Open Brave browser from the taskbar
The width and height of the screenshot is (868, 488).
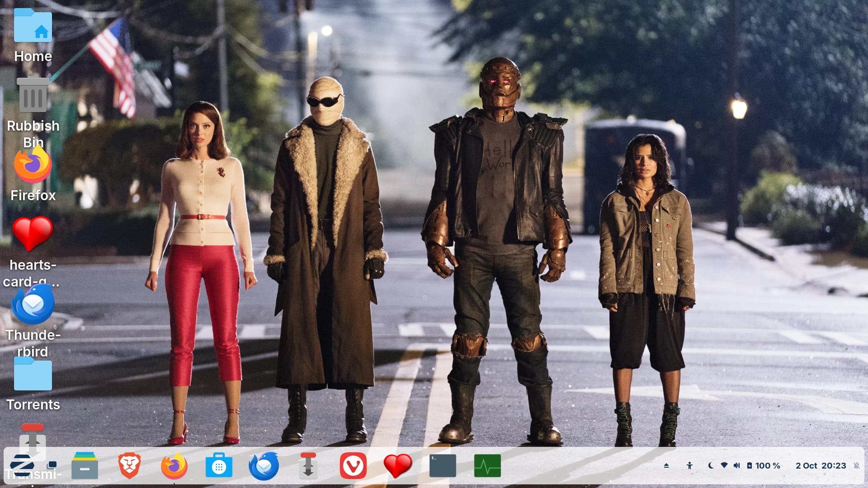(129, 466)
